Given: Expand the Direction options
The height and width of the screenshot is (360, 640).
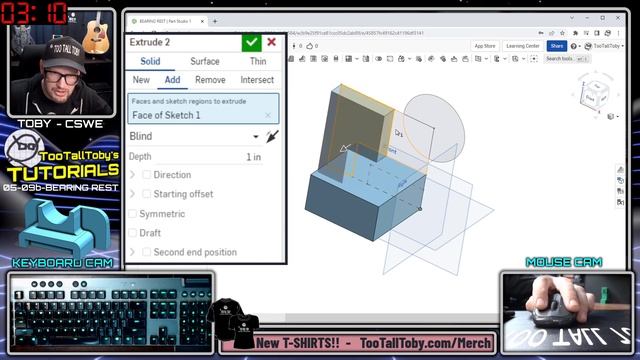Looking at the screenshot, I should pos(133,175).
